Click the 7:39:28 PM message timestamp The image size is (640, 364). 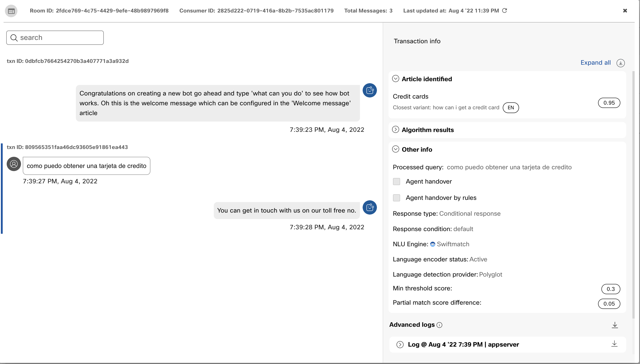coord(327,227)
